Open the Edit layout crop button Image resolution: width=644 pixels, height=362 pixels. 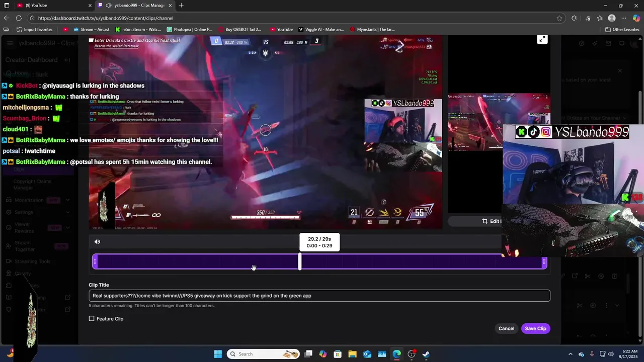pyautogui.click(x=492, y=221)
